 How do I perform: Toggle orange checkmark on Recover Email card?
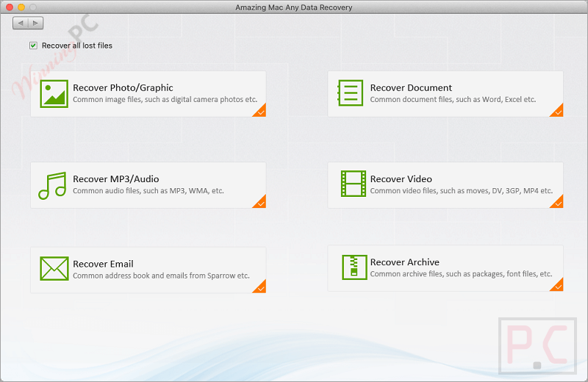coord(260,286)
